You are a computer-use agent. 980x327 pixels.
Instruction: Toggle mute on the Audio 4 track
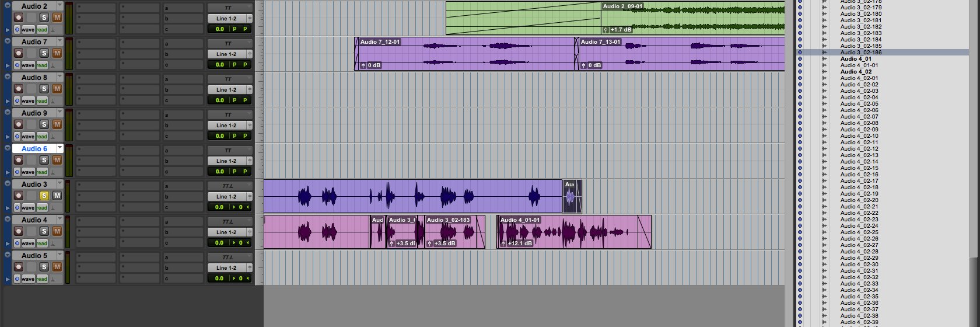pos(57,231)
